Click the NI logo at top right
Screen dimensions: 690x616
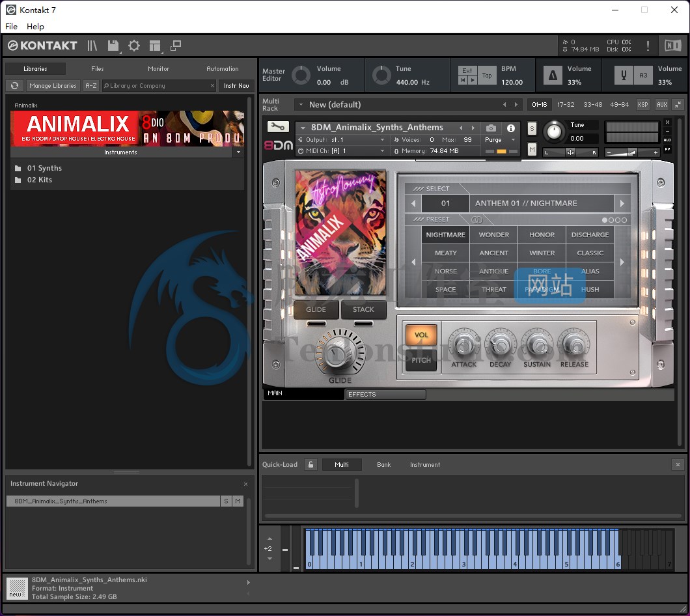tap(672, 46)
